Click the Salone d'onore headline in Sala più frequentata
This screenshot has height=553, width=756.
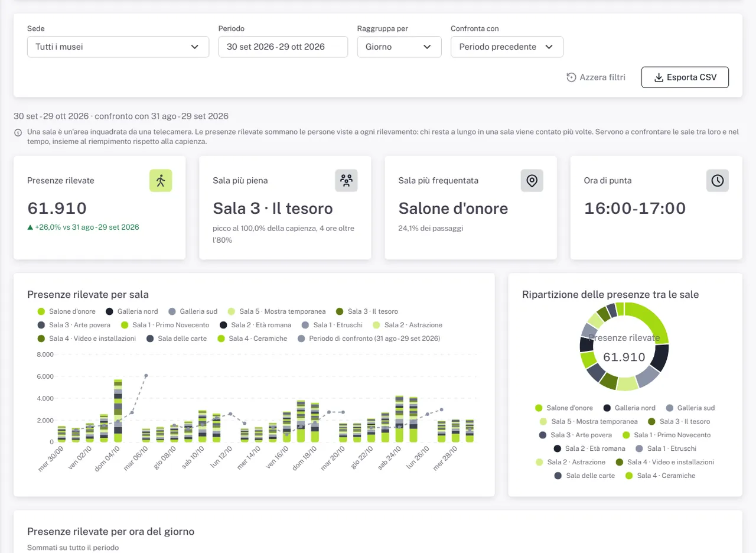(453, 209)
